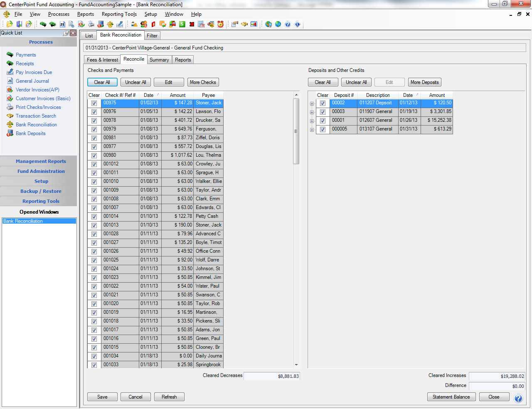
Task: Uncheck the Clear box for check 00976
Action: [x=94, y=112]
